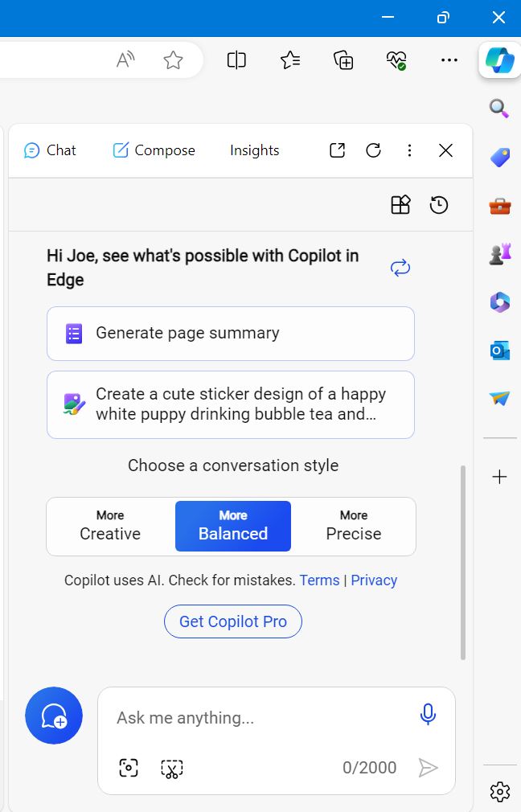Screen dimensions: 521x812
Task: Click the 'Hi Joe' greeting heading
Action: point(203,268)
